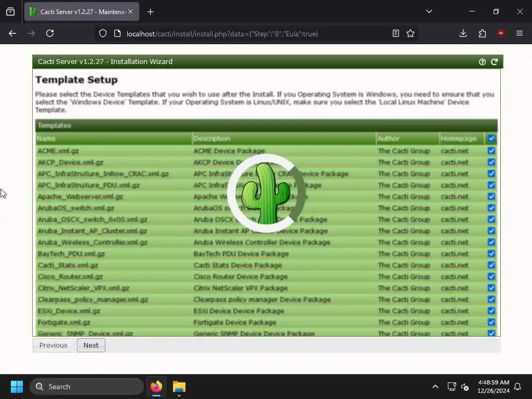Viewport: 532px width, 399px height.
Task: Toggle Clearpass_policy_manager.xml.gz checkbox
Action: (491, 300)
